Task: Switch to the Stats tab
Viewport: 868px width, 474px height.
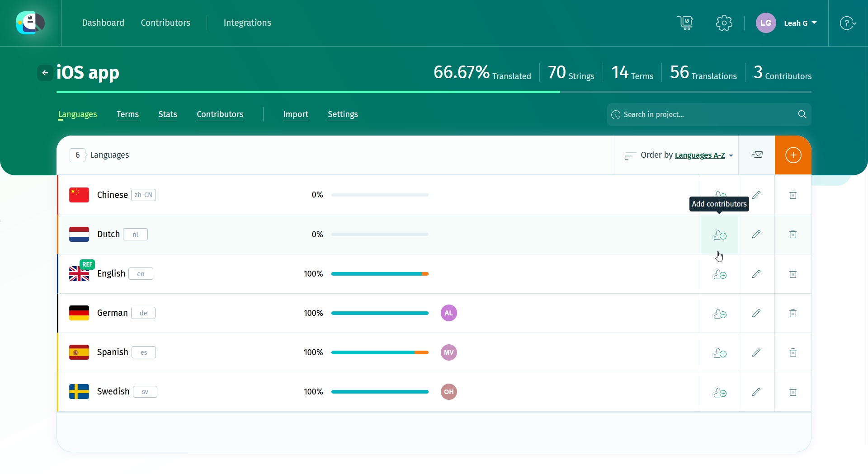Action: [168, 114]
